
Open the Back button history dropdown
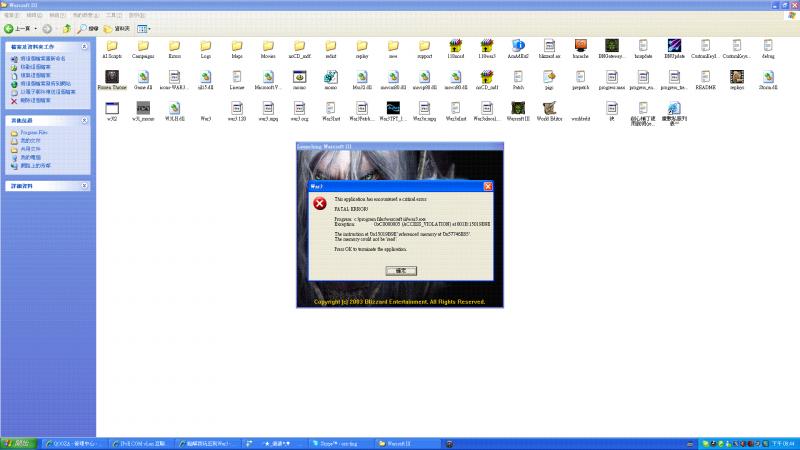pyautogui.click(x=36, y=29)
